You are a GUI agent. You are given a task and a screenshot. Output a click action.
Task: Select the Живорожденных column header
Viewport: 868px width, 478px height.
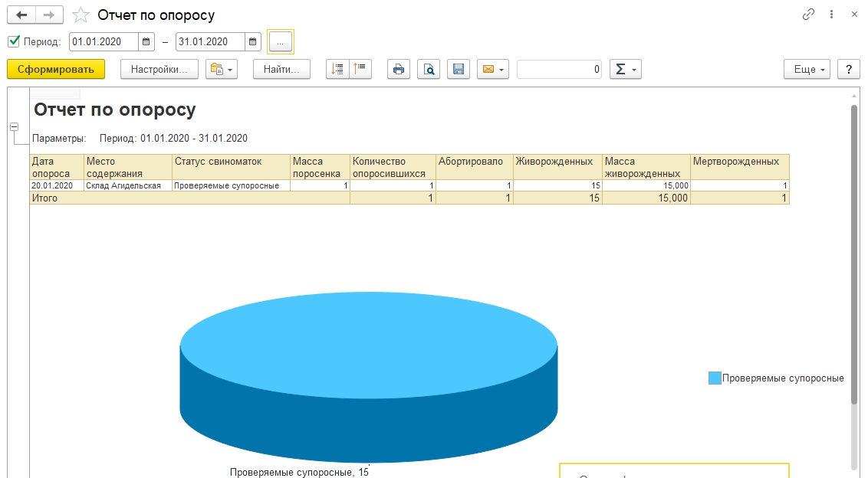(558, 167)
